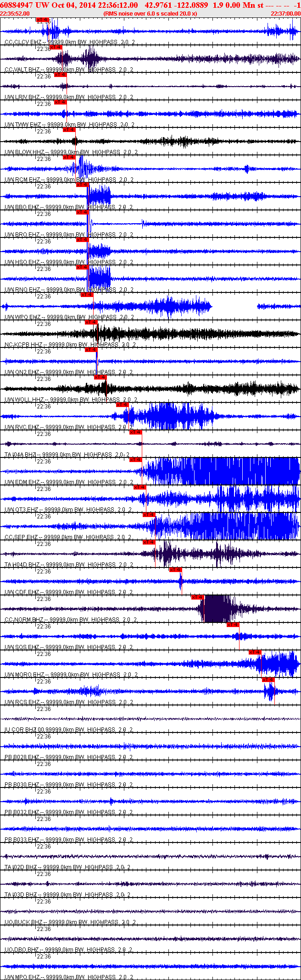Select the UW.MPO.EHZ station label
This screenshot has height=980, width=301.
69,977
